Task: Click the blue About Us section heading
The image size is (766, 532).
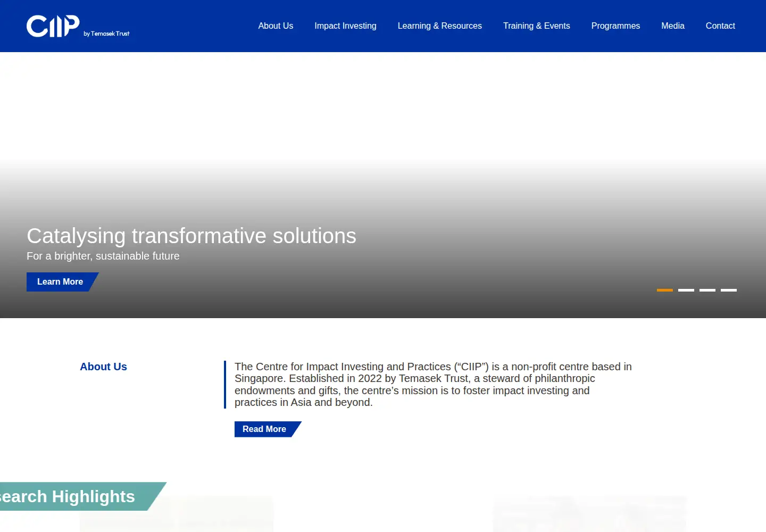Action: tap(103, 367)
